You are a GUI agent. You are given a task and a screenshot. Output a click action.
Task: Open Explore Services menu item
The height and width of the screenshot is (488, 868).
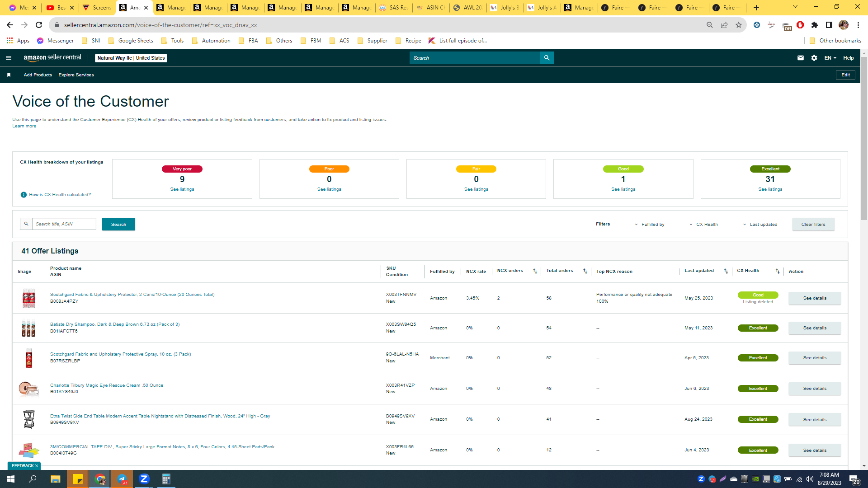tap(76, 75)
